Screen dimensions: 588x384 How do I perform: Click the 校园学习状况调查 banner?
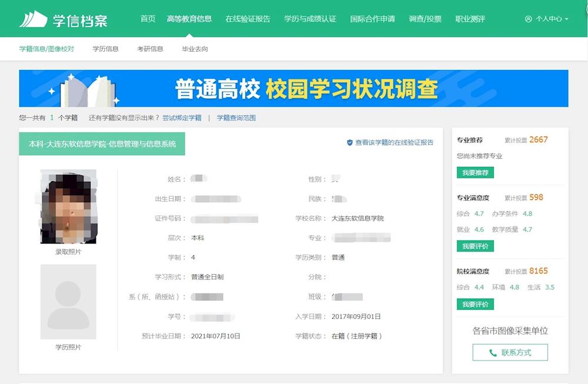click(293, 89)
